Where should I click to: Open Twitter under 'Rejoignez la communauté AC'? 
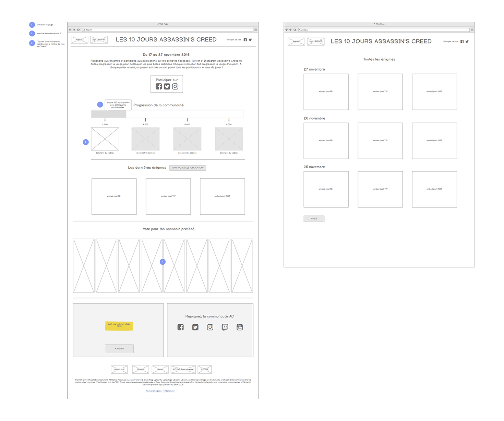click(195, 327)
